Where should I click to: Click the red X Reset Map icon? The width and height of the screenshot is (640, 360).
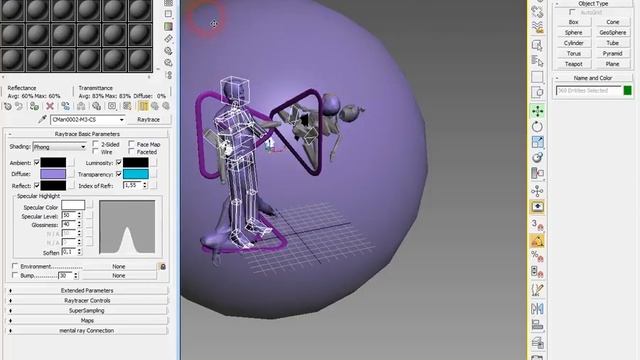pyautogui.click(x=50, y=107)
